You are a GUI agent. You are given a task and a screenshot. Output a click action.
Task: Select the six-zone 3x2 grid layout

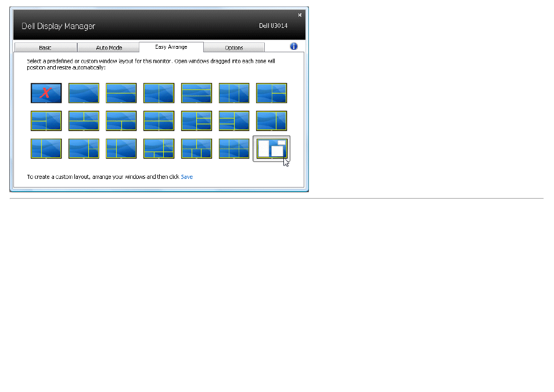click(234, 149)
